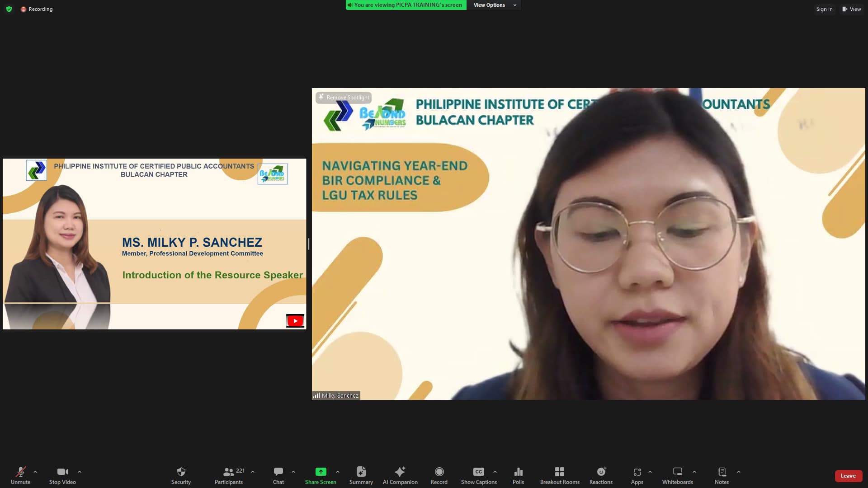Open Reactions menu
The height and width of the screenshot is (488, 868).
(x=601, y=475)
